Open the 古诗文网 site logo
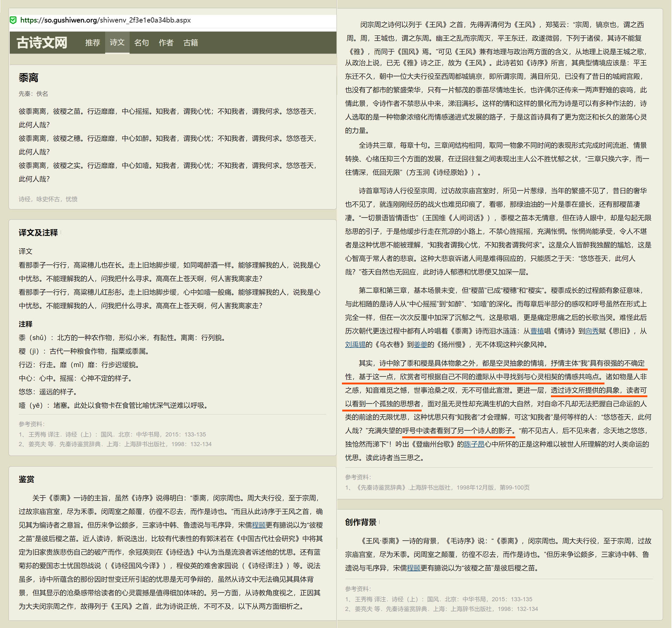 (42, 43)
